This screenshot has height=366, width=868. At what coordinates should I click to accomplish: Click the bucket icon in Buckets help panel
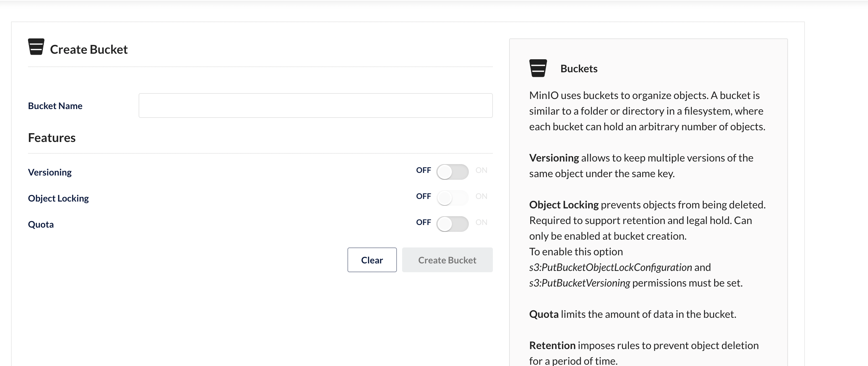538,68
